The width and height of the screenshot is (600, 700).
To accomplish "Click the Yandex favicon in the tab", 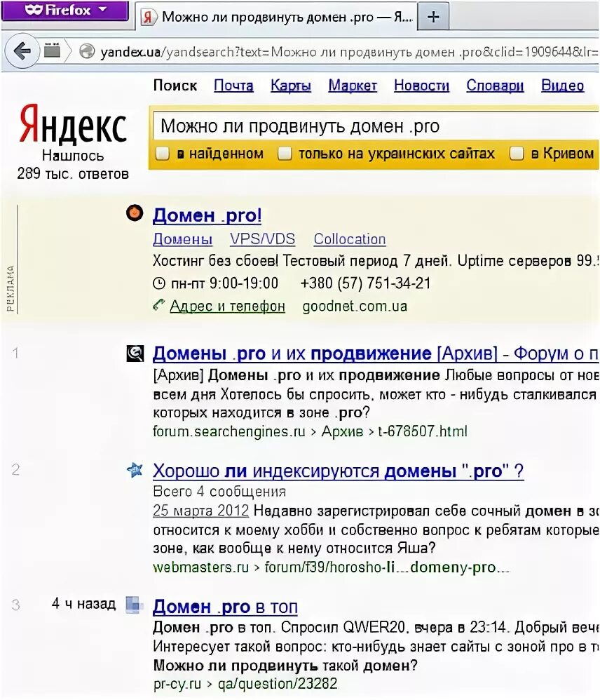I will click(x=148, y=18).
